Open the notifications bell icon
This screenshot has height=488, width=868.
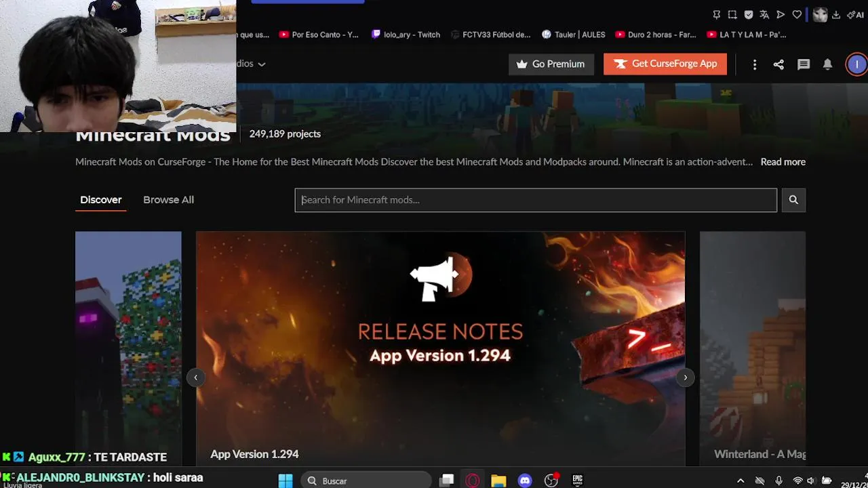click(828, 64)
